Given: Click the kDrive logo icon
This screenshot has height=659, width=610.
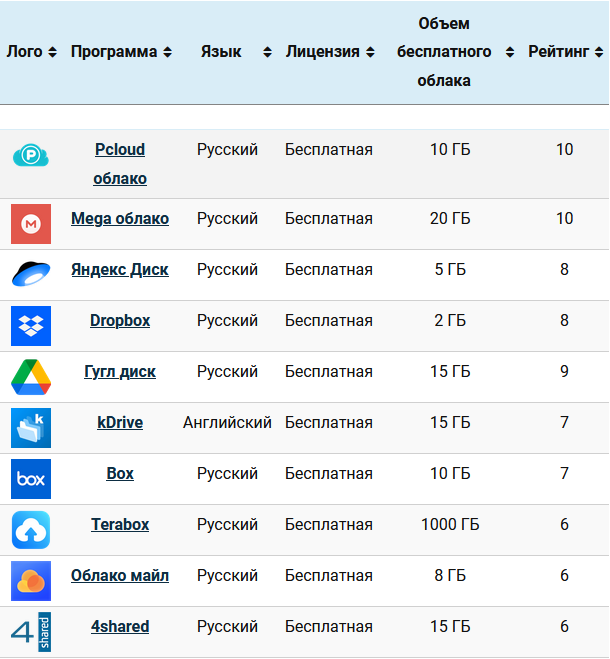Looking at the screenshot, I should [31, 428].
